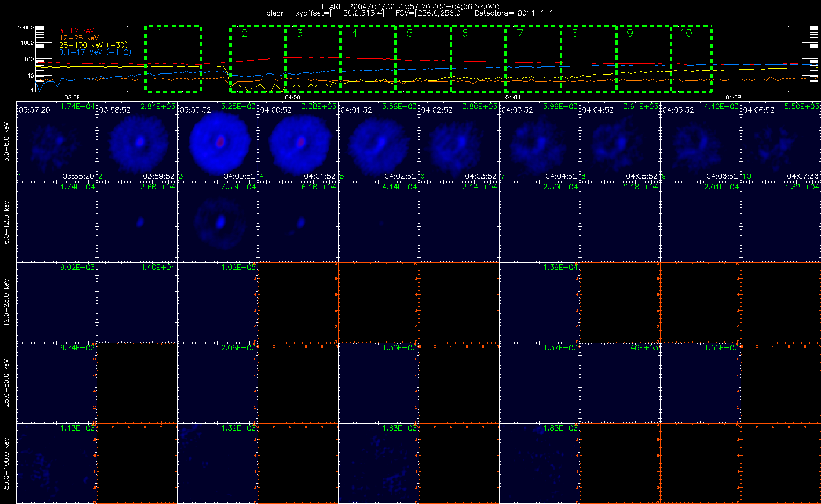
Task: Select interval marker 8 in the light curve
Action: [x=575, y=33]
